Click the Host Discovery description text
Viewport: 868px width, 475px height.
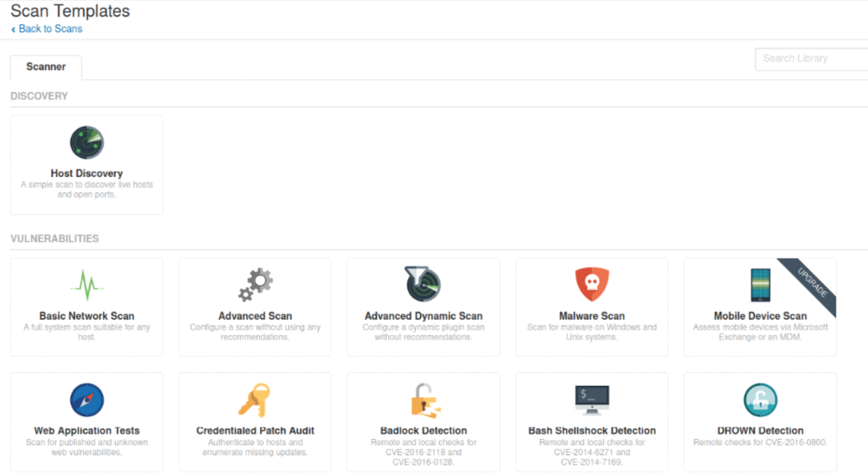pos(87,189)
